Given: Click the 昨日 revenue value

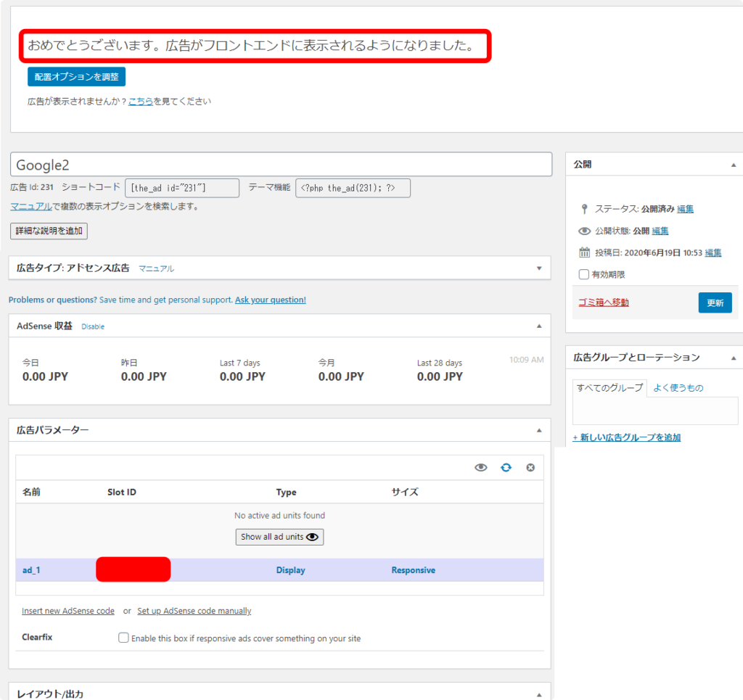Looking at the screenshot, I should (144, 376).
